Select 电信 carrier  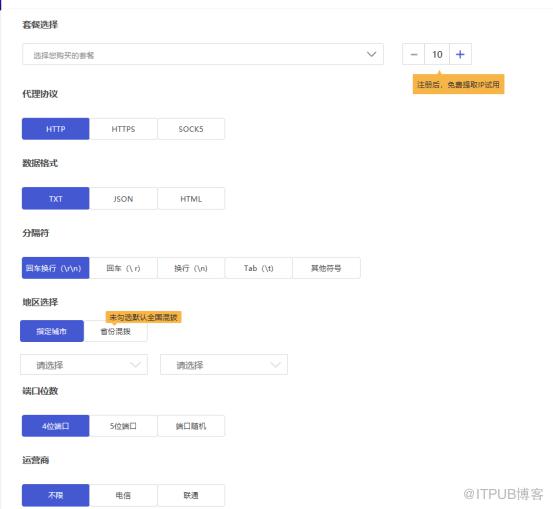coord(123,495)
